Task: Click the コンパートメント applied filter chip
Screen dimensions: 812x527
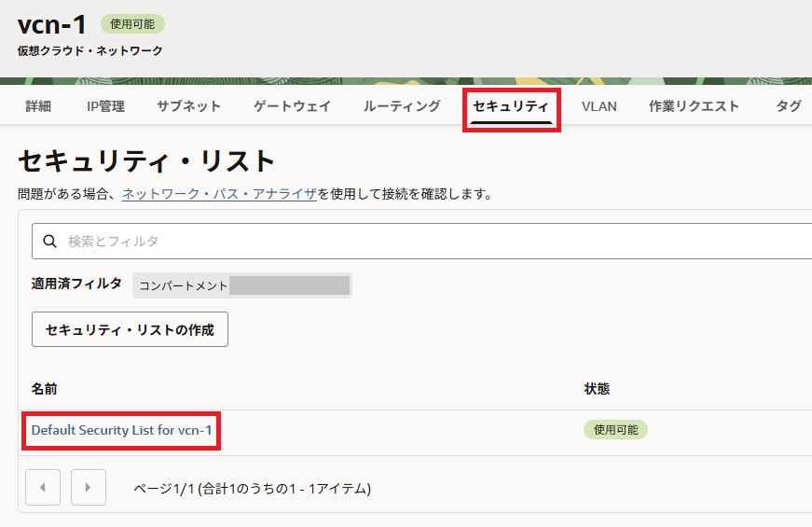Action: [x=242, y=285]
